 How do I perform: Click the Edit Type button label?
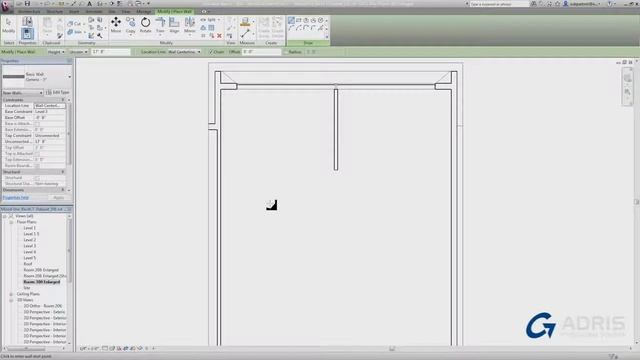tap(60, 93)
